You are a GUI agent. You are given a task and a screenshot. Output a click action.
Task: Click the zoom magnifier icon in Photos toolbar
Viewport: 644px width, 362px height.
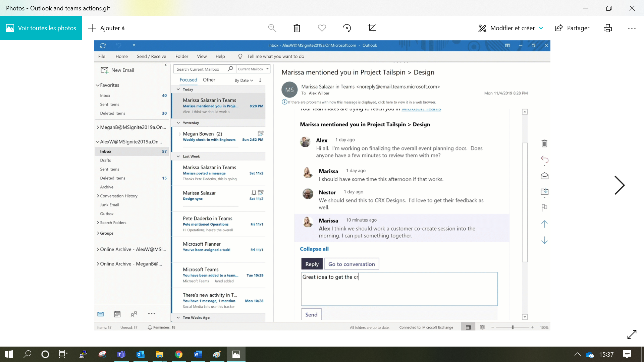coord(272,28)
